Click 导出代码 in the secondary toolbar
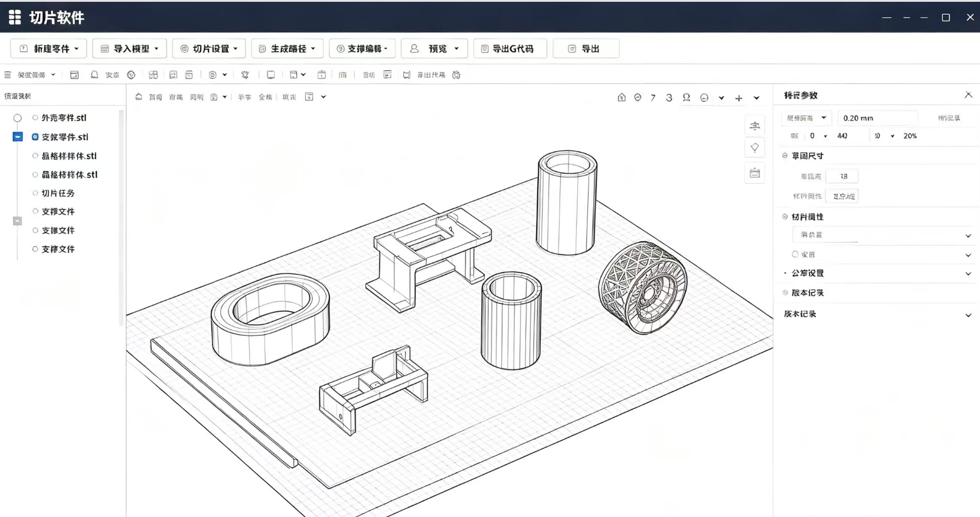 click(x=431, y=75)
